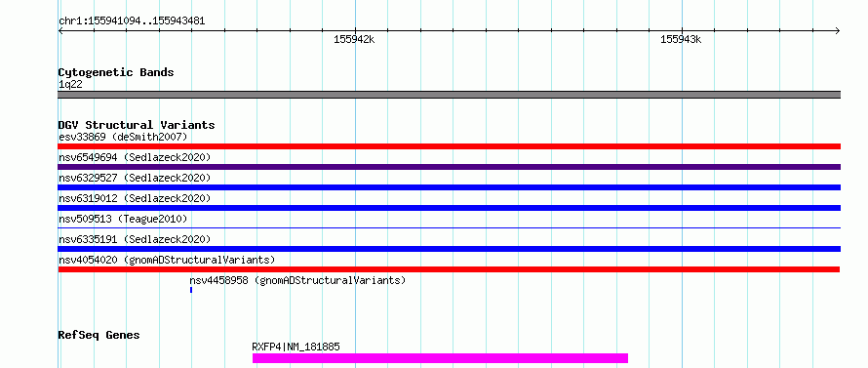Click the blue nsv6319012 variant bar
868x368 pixels.
tap(449, 208)
